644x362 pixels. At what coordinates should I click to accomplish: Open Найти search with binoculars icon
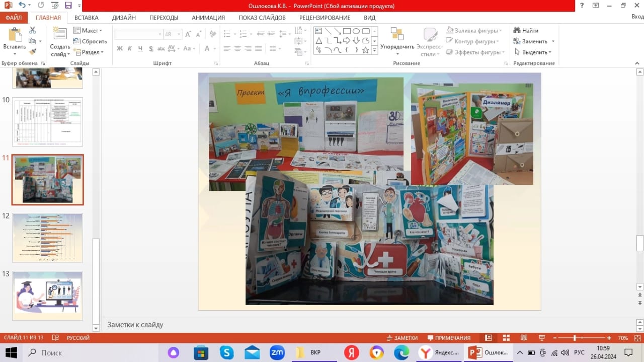[x=526, y=30]
